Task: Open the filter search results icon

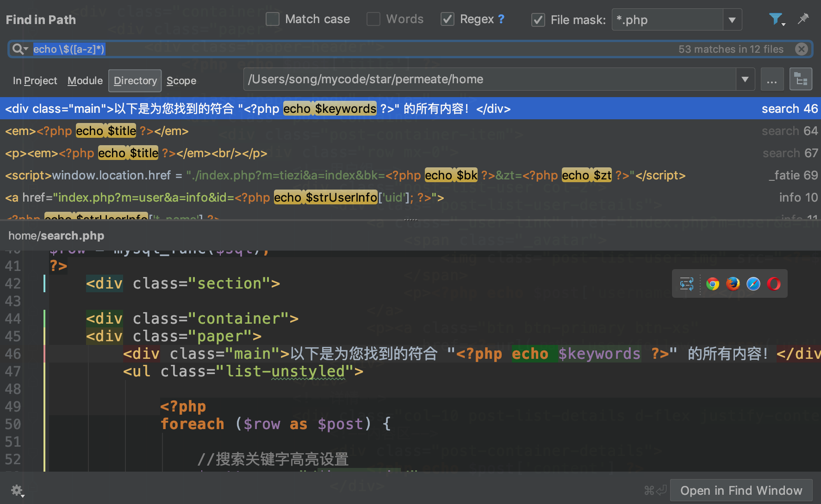Action: point(776,19)
